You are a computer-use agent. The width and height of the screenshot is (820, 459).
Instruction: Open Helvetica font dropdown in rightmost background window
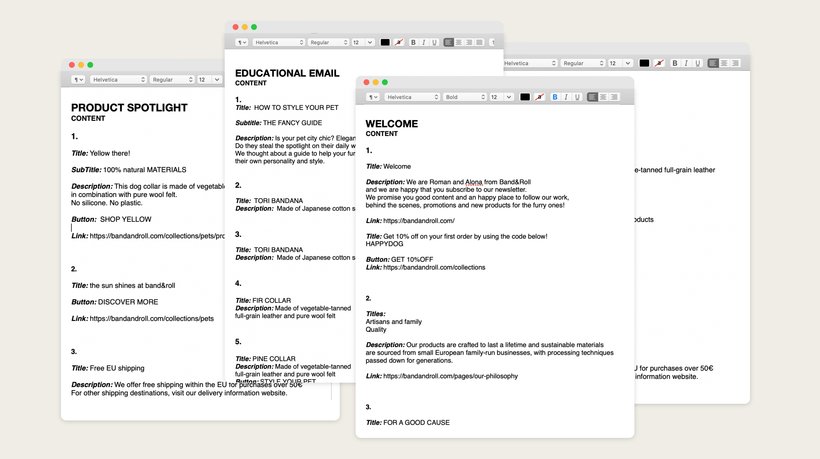click(x=529, y=63)
